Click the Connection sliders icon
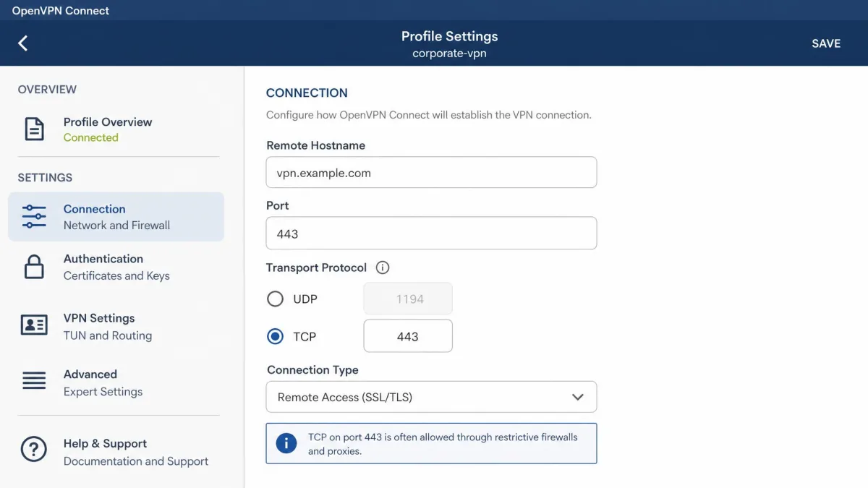868x488 pixels. [34, 216]
